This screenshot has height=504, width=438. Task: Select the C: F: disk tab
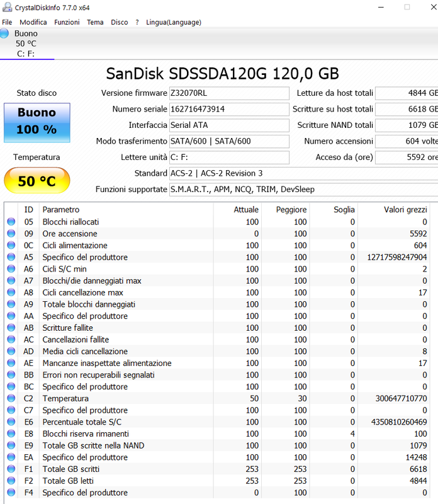27,43
